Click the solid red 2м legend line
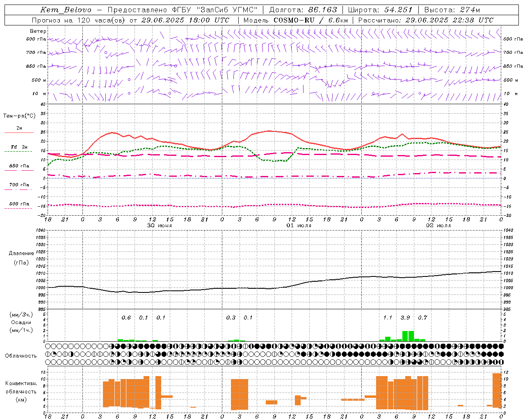 point(19,133)
